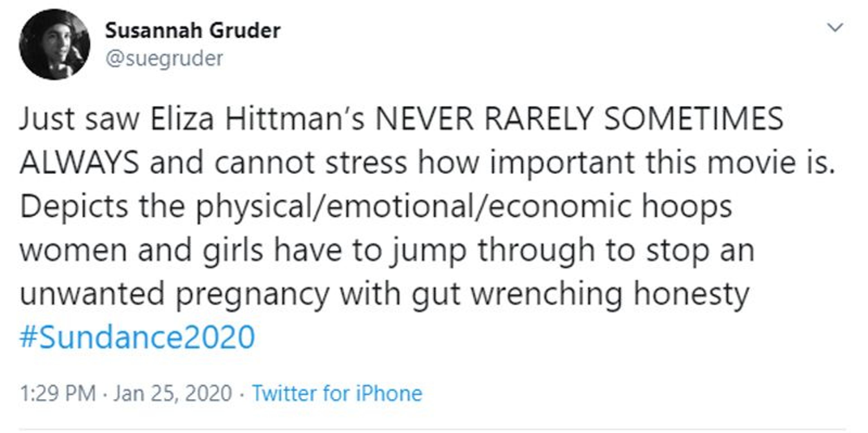Click the word "ALWAYS" in the tweet

pos(79,162)
